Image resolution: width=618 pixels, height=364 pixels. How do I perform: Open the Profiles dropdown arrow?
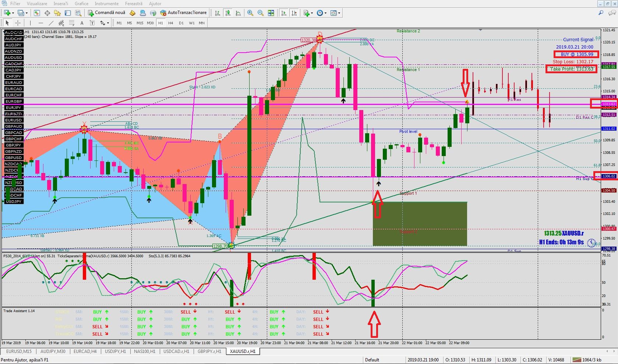[x=27, y=13]
